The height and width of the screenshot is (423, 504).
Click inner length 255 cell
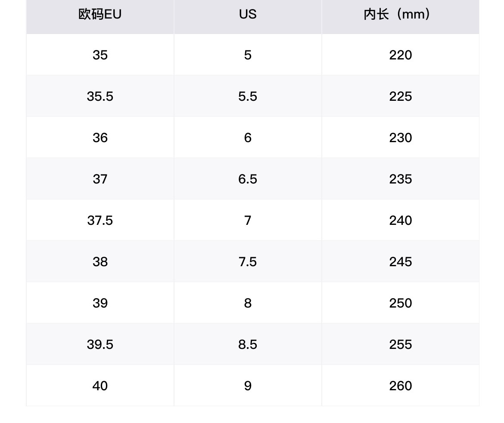point(400,344)
